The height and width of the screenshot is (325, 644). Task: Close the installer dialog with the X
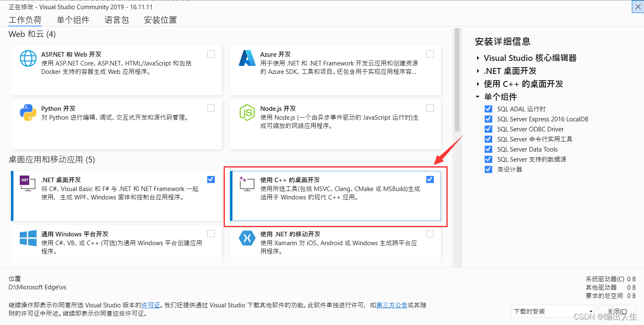(x=638, y=6)
